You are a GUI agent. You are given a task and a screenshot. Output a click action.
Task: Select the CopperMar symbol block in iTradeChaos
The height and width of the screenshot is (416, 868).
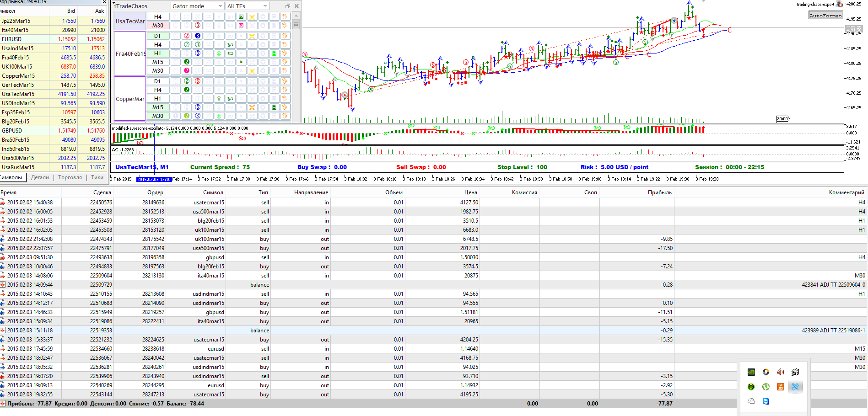[130, 98]
